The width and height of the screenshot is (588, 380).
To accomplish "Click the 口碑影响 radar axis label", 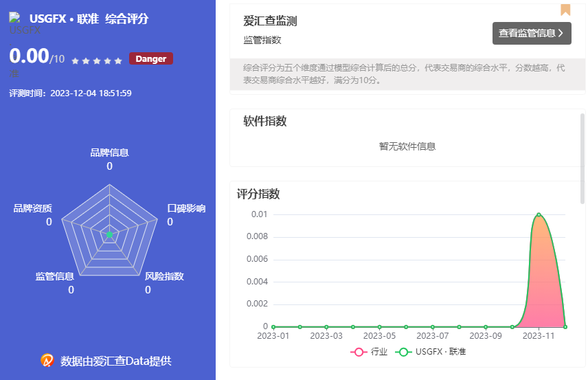I will pos(186,209).
